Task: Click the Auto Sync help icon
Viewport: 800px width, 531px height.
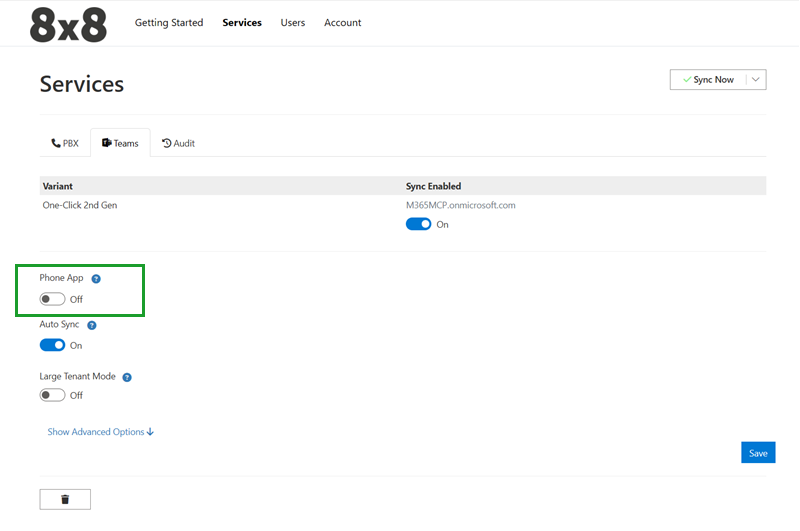Action: tap(92, 325)
